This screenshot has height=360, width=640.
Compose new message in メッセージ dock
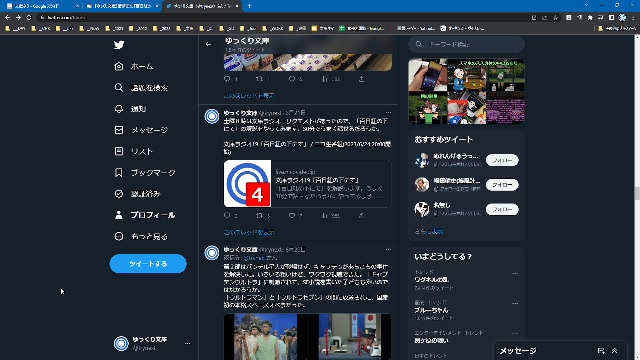tap(601, 351)
